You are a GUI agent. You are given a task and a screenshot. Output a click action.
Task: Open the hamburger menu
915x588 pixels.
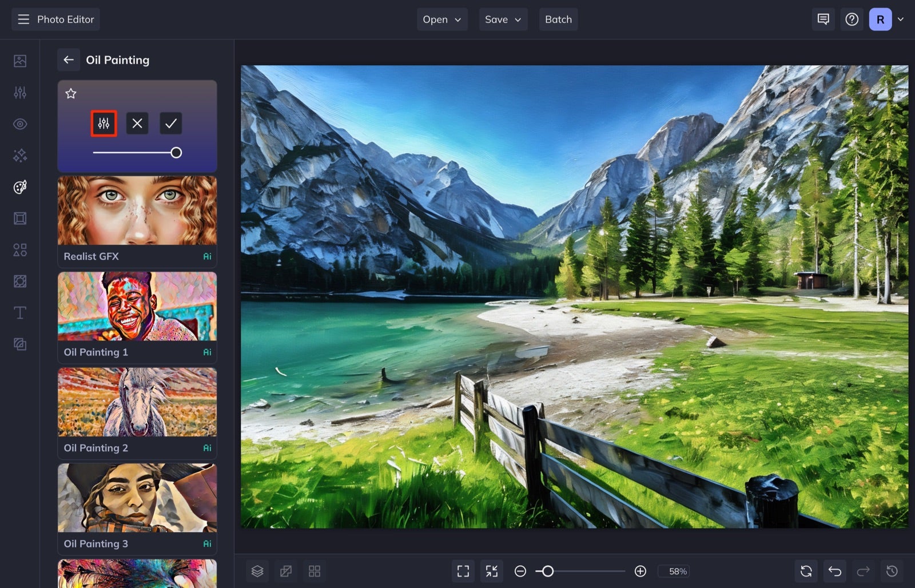pyautogui.click(x=23, y=19)
